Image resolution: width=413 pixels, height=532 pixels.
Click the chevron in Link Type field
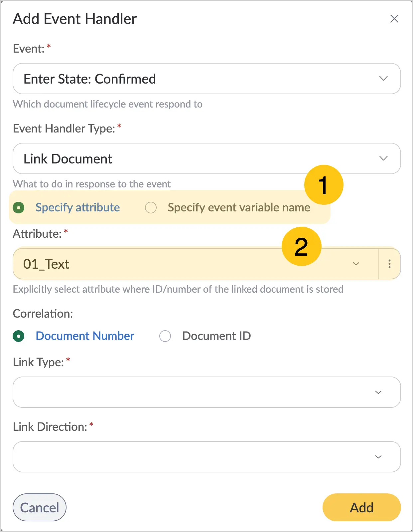[x=378, y=392]
